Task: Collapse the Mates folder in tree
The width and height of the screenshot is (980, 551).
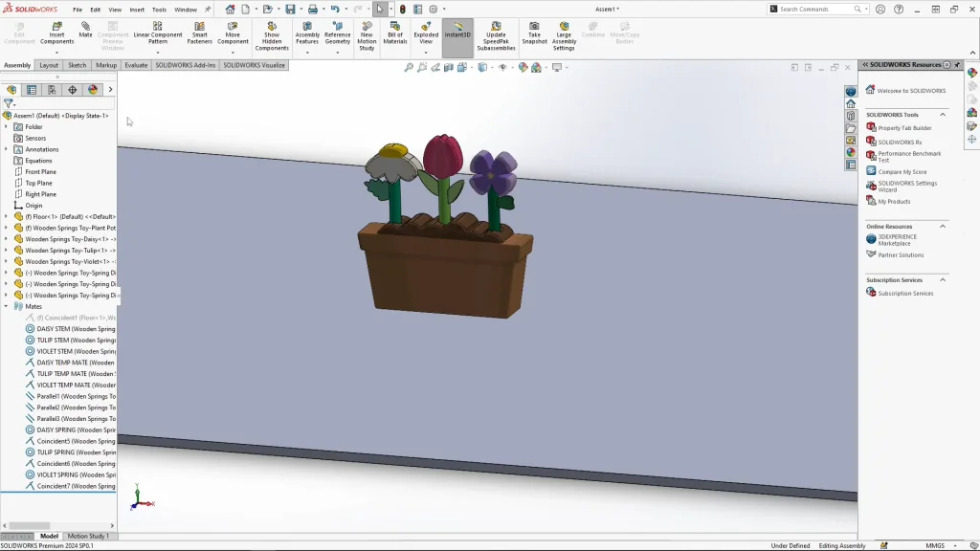Action: coord(6,306)
